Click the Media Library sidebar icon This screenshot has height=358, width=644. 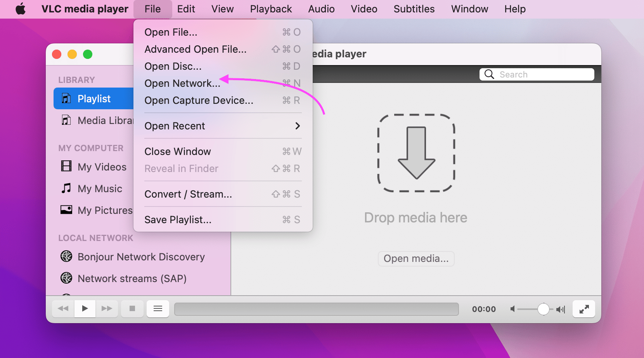tap(66, 120)
